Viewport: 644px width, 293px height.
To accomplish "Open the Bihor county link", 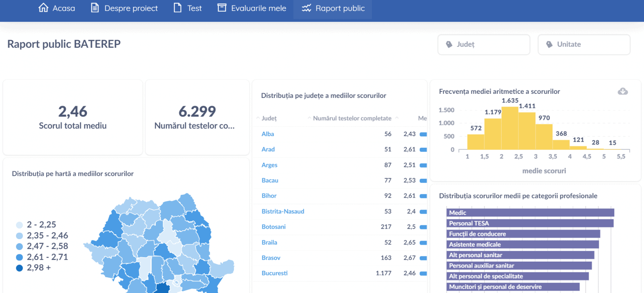I will point(269,196).
